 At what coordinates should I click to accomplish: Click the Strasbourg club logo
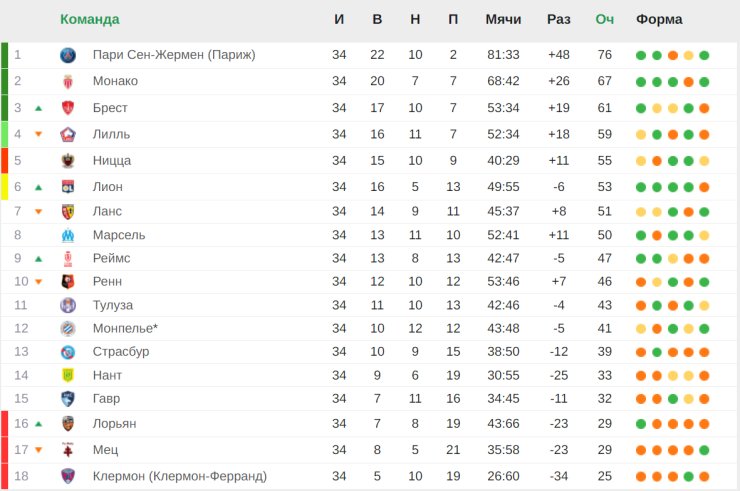[68, 352]
